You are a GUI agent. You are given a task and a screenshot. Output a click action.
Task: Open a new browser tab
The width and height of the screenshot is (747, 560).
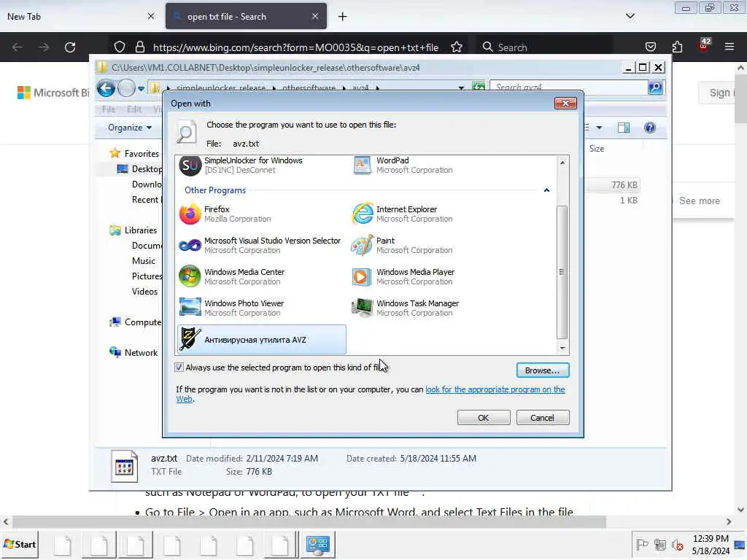coord(343,17)
